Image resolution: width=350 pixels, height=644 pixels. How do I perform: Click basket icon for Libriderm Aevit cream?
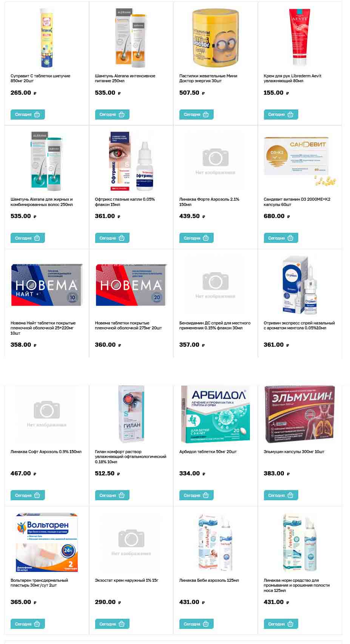pos(290,114)
